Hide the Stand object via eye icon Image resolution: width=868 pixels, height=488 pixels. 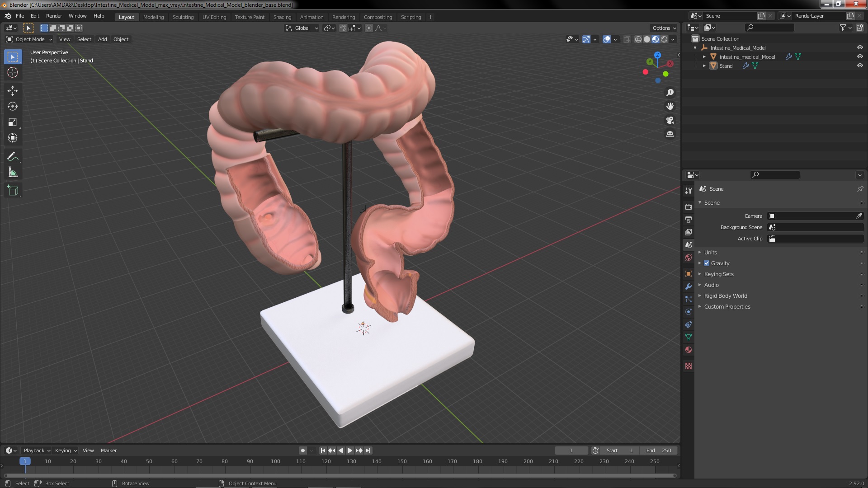coord(860,66)
